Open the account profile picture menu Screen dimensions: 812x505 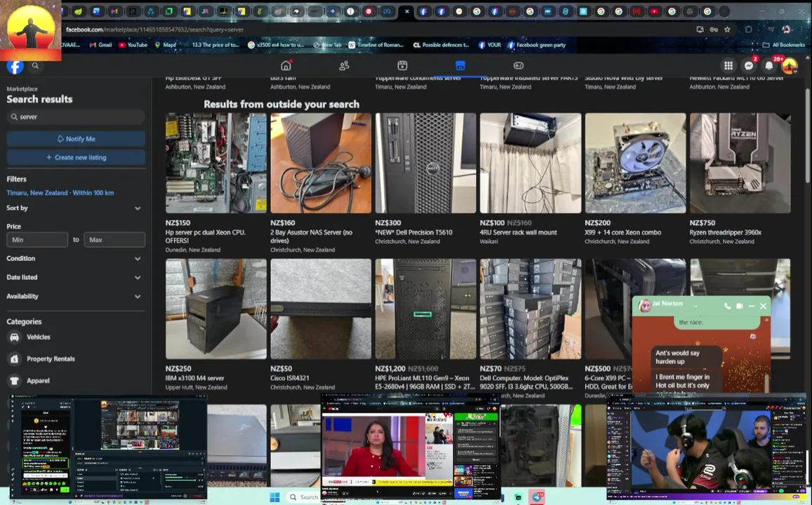coord(790,65)
